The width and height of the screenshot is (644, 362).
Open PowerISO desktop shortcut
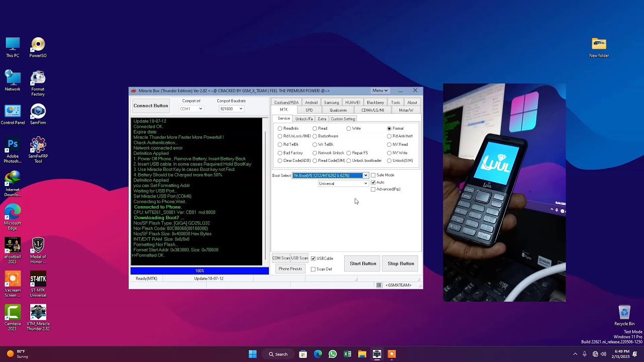[x=38, y=47]
